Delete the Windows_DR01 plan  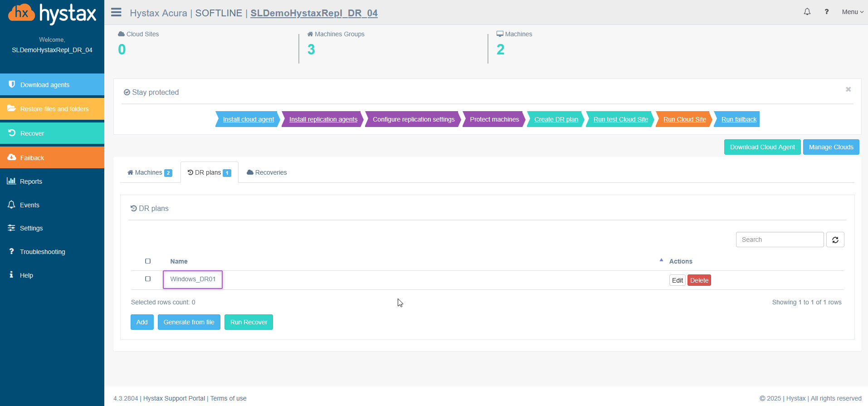click(699, 280)
